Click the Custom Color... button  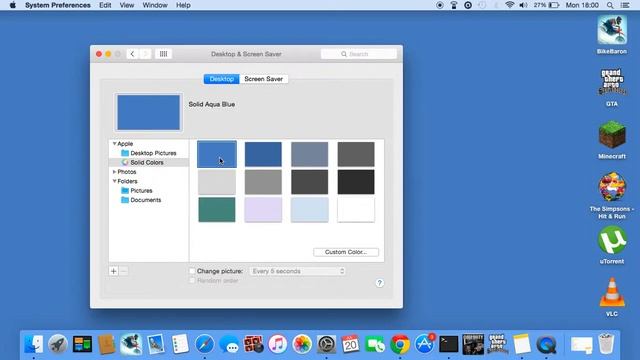pos(346,252)
